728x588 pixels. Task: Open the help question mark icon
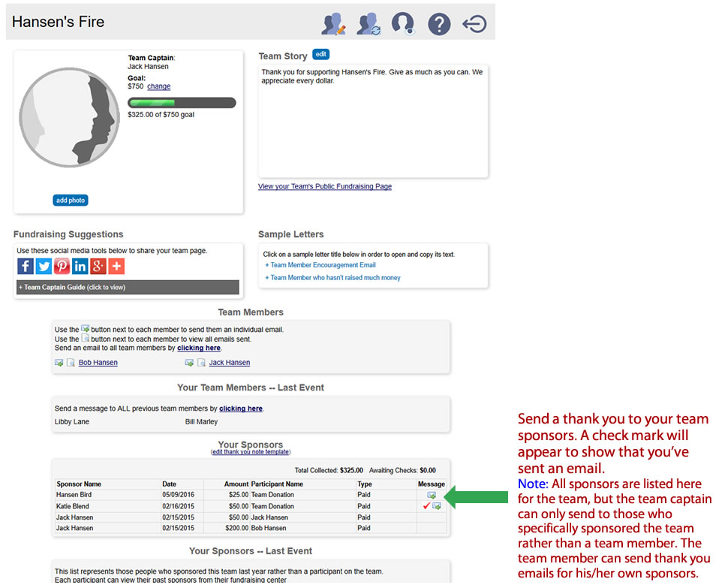(439, 24)
